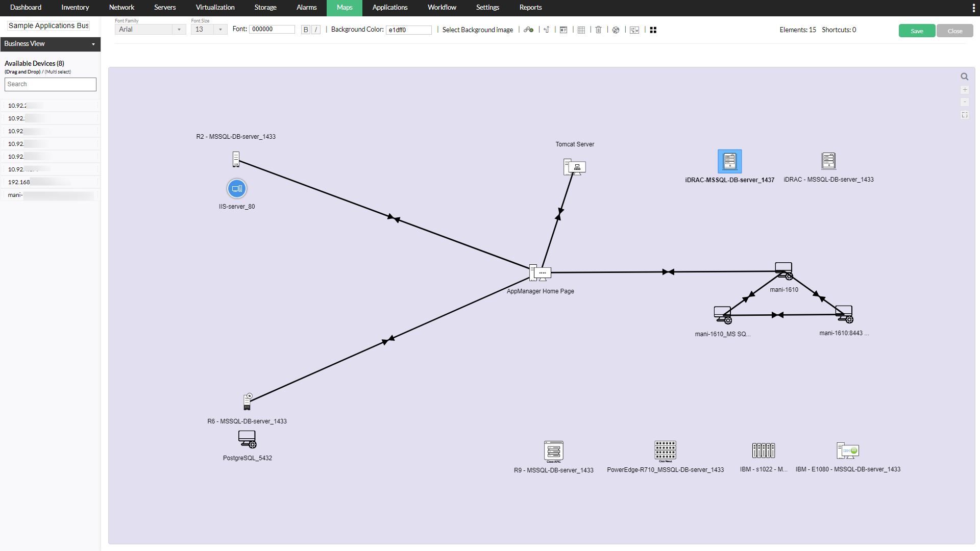Toggle bold font formatting
980x551 pixels.
(x=306, y=30)
